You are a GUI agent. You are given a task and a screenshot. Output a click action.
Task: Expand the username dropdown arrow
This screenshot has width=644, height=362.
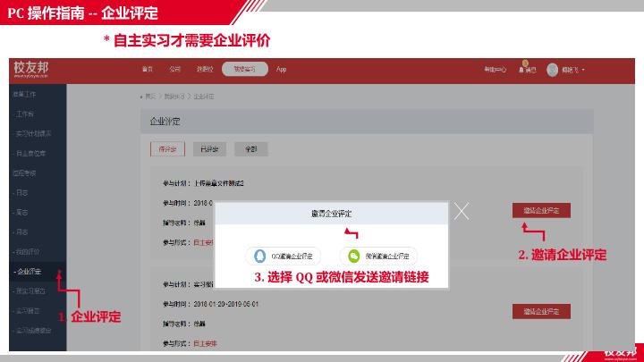click(584, 69)
